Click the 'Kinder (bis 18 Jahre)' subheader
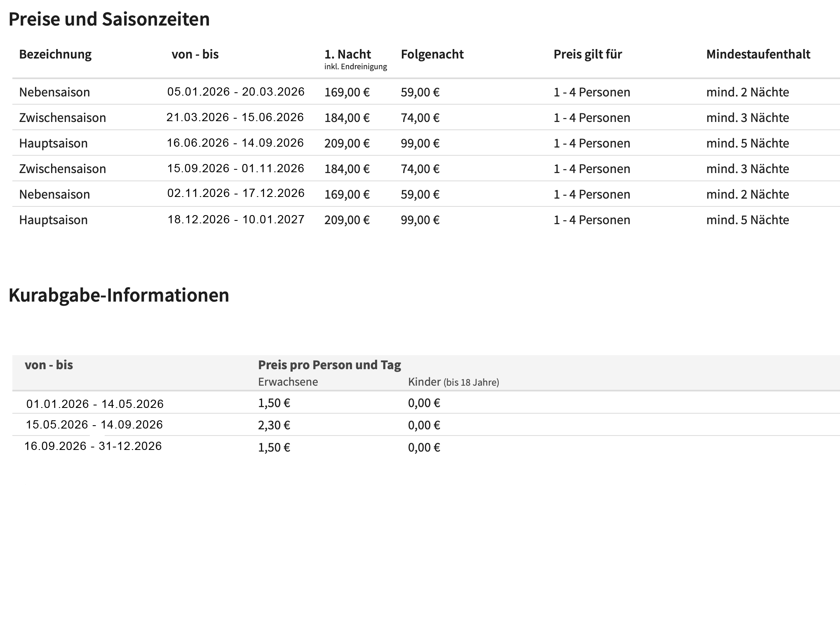840x623 pixels. click(453, 382)
